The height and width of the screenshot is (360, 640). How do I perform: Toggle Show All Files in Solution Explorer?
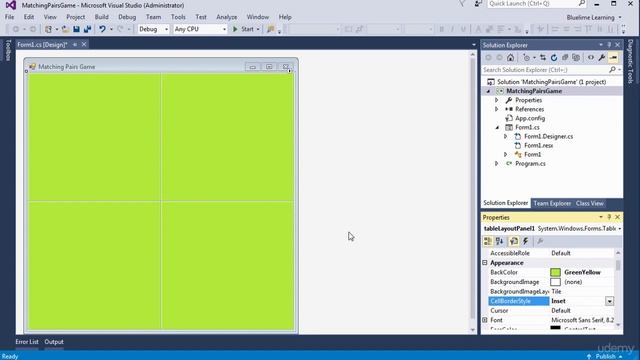coord(576,58)
